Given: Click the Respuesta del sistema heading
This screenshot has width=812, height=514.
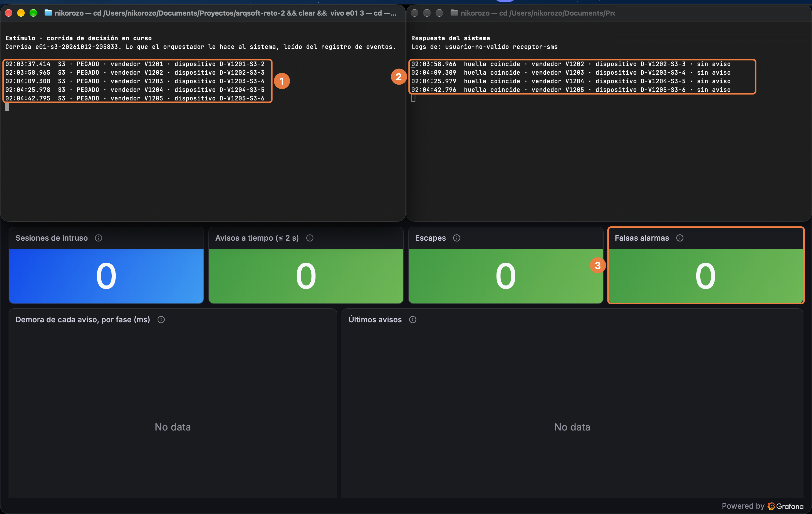Looking at the screenshot, I should coord(451,38).
